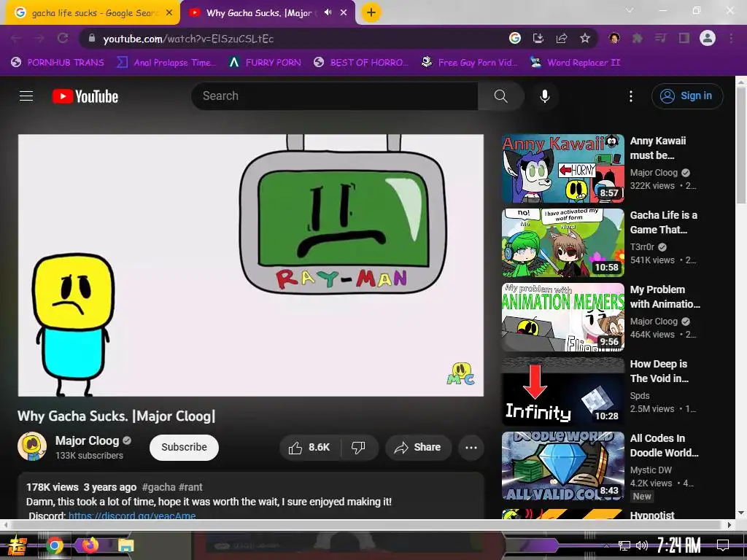Close the gacha life sucks Google tab
The height and width of the screenshot is (560, 747).
(169, 13)
